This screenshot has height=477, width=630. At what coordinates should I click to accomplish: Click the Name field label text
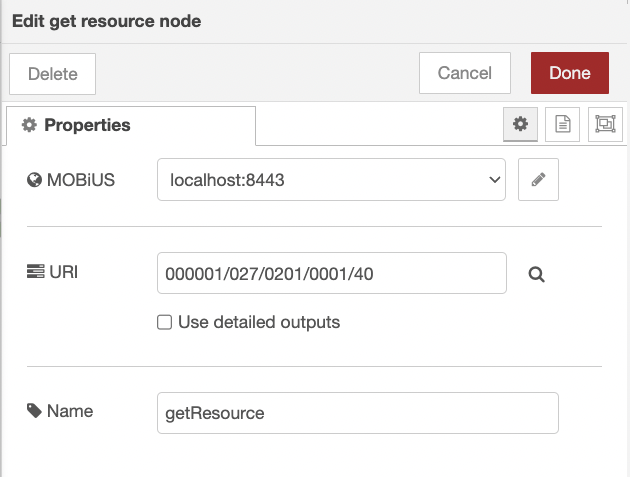(x=70, y=410)
